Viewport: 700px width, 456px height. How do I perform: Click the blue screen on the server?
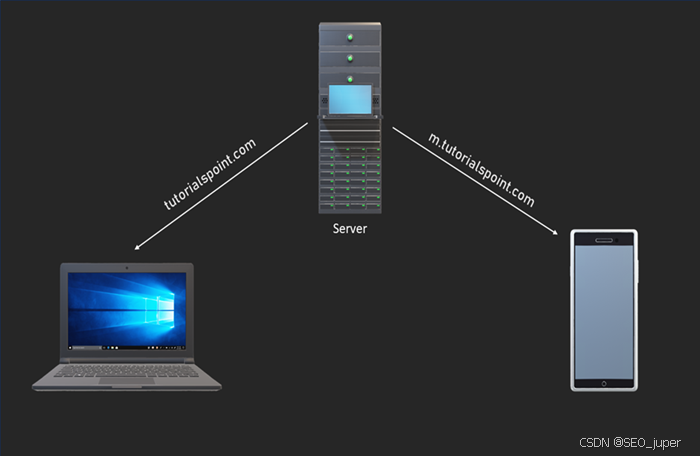click(350, 99)
